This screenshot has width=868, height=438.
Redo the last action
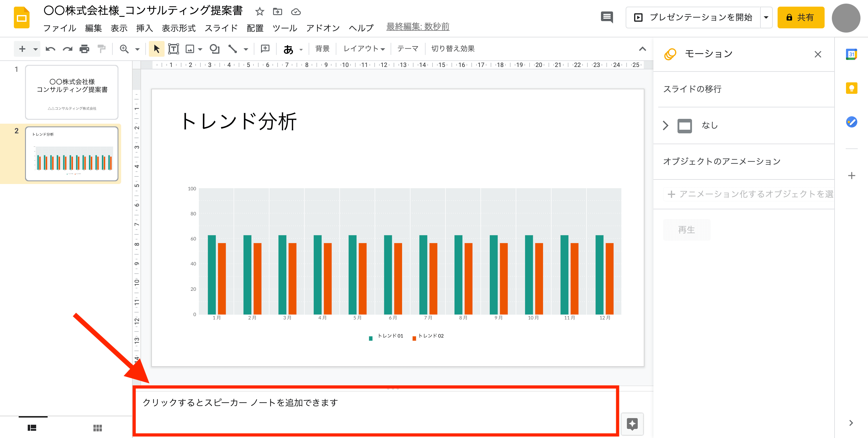[x=68, y=49]
